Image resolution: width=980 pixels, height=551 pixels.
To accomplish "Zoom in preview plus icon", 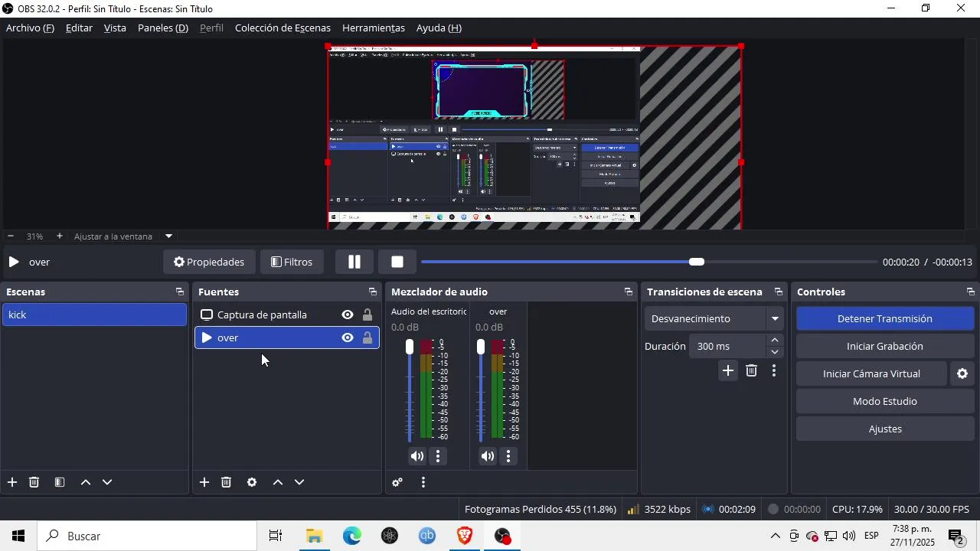I will [60, 236].
